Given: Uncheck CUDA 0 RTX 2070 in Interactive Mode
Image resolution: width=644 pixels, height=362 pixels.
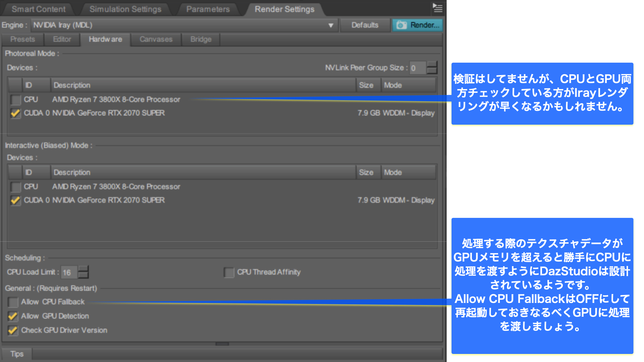Looking at the screenshot, I should click(15, 200).
